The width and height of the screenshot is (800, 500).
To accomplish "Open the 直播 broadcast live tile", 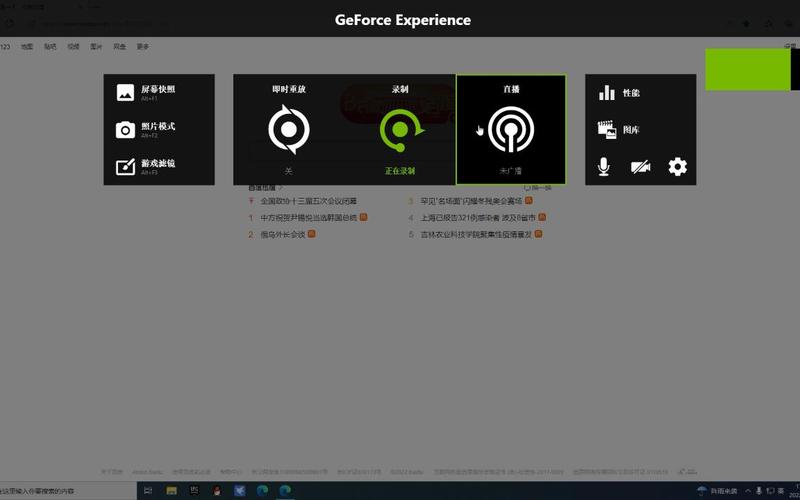I will coord(511,130).
